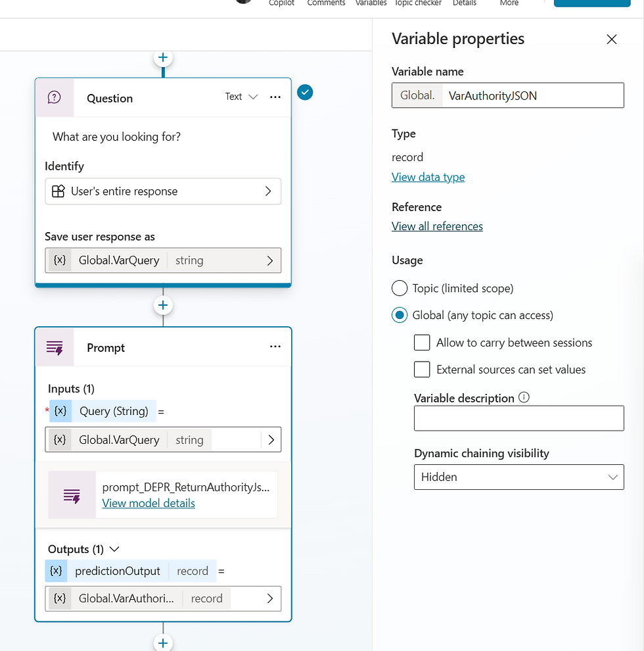Open the View all references link
Image resolution: width=644 pixels, height=651 pixels.
[x=437, y=226]
